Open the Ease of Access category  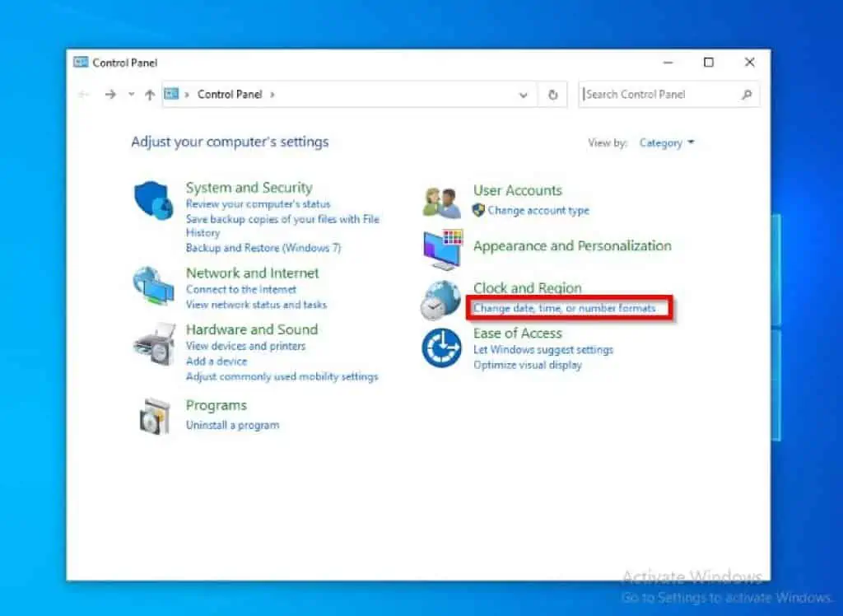click(x=517, y=333)
